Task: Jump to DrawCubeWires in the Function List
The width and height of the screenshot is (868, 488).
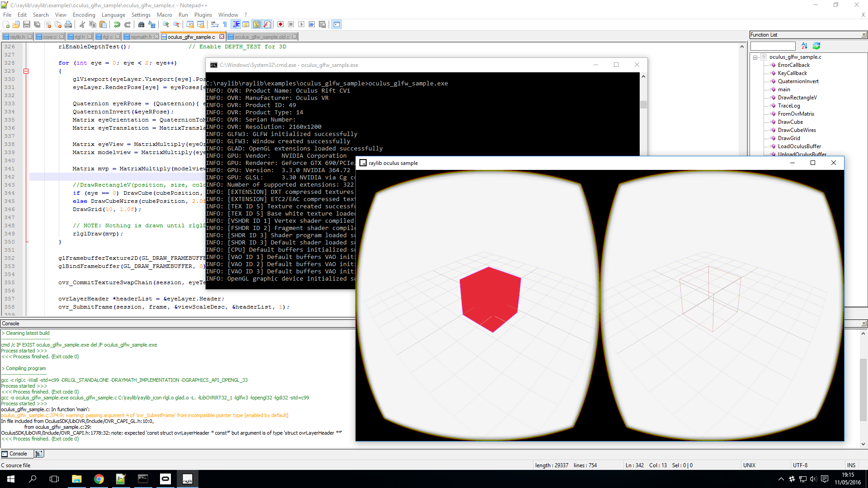Action: pos(797,130)
